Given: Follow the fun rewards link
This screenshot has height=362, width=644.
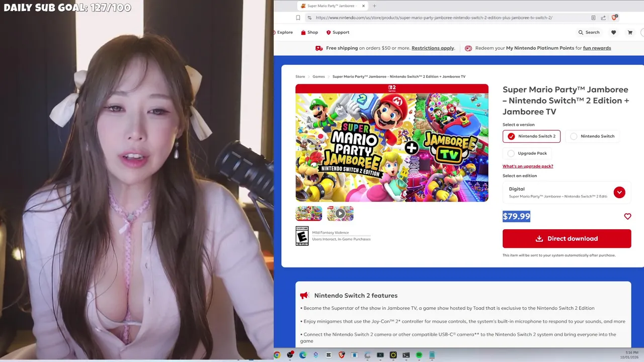Looking at the screenshot, I should [597, 48].
